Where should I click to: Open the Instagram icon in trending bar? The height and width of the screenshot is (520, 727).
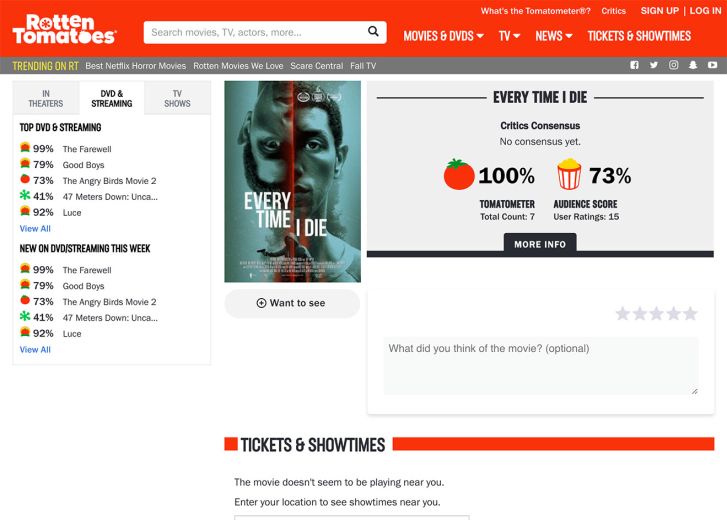click(674, 65)
